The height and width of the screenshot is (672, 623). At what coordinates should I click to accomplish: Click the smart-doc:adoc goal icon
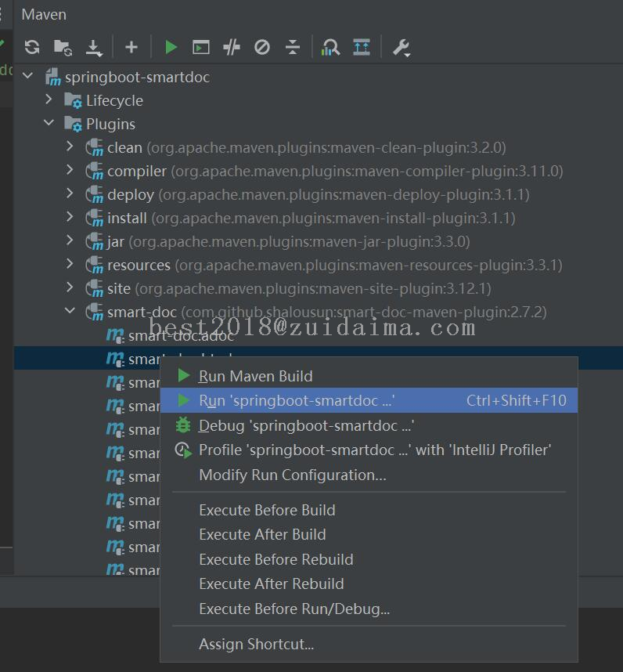click(115, 335)
